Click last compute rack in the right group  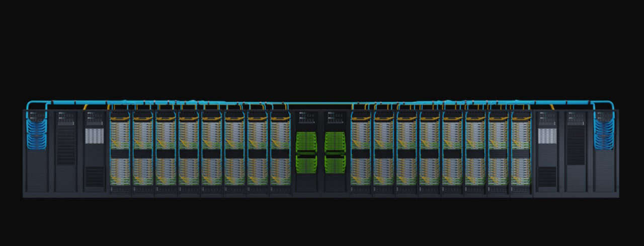coord(521,151)
